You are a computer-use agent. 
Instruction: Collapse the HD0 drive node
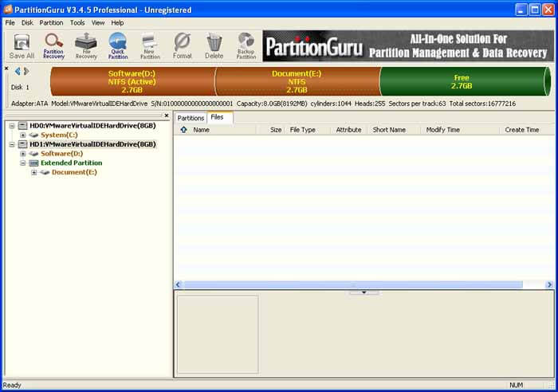tap(12, 126)
